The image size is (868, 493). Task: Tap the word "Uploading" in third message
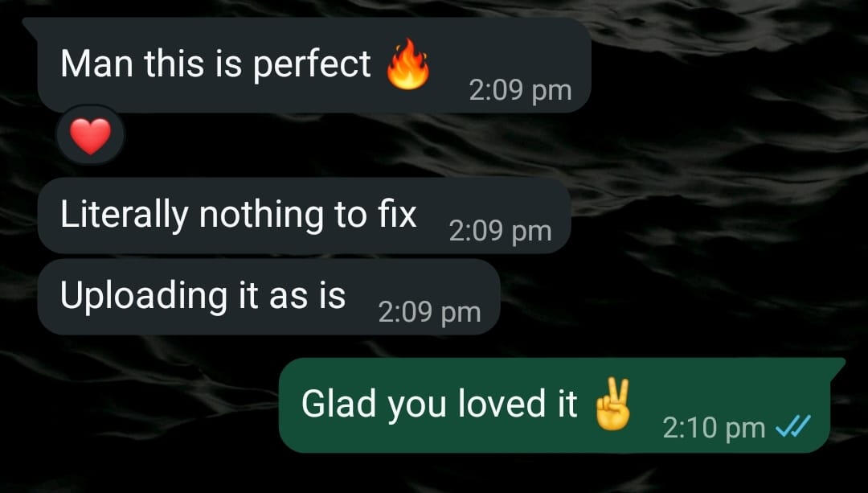click(x=144, y=297)
